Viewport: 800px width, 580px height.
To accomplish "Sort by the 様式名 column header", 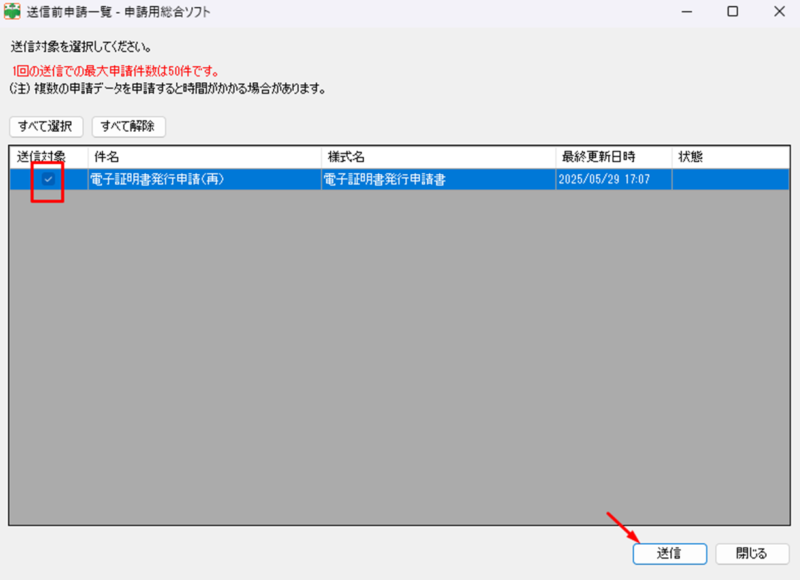I will 437,157.
